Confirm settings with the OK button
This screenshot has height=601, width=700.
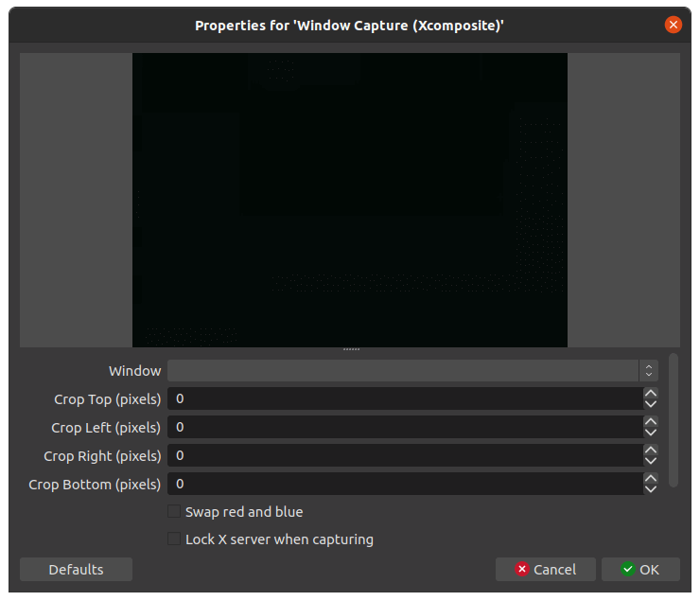tap(640, 570)
